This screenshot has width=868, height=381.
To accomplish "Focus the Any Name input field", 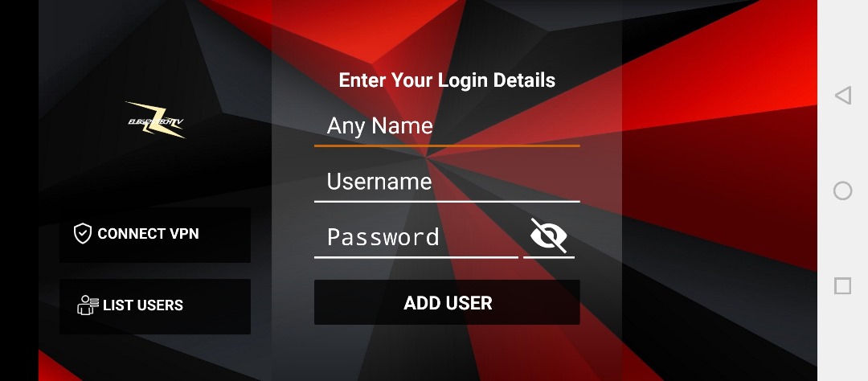I will point(447,125).
